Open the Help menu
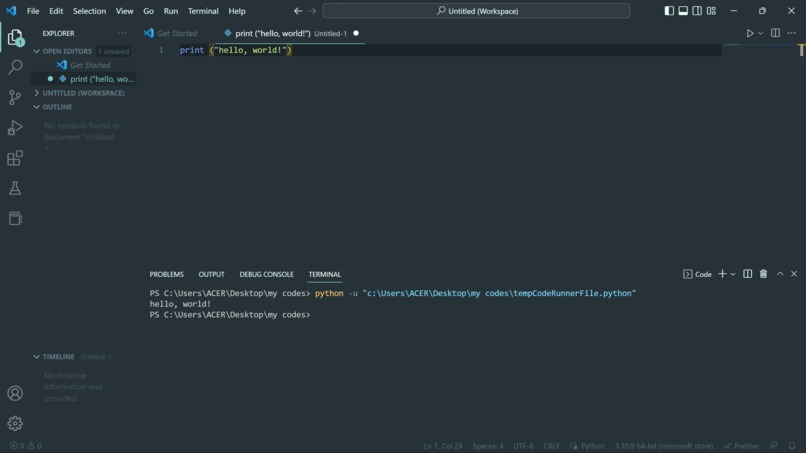 click(x=237, y=11)
